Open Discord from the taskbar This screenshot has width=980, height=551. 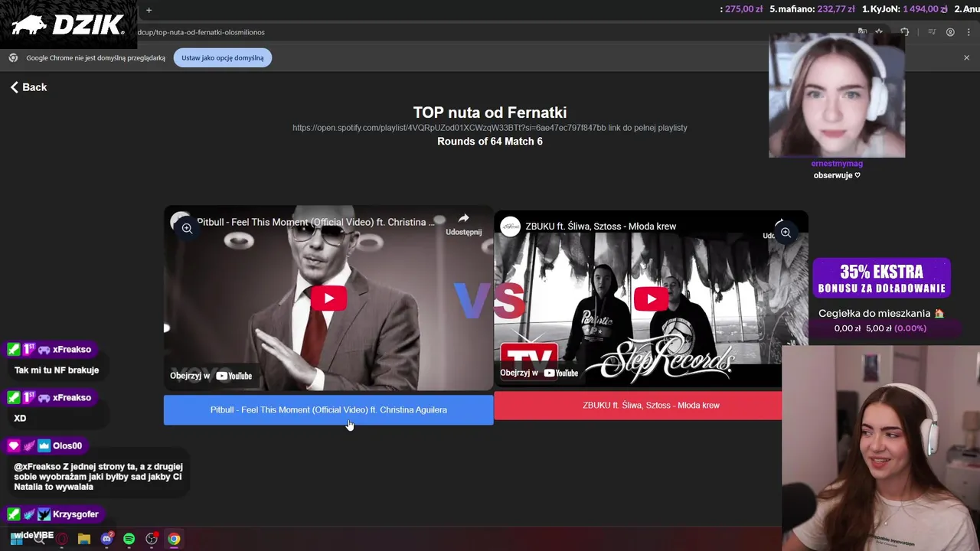107,539
